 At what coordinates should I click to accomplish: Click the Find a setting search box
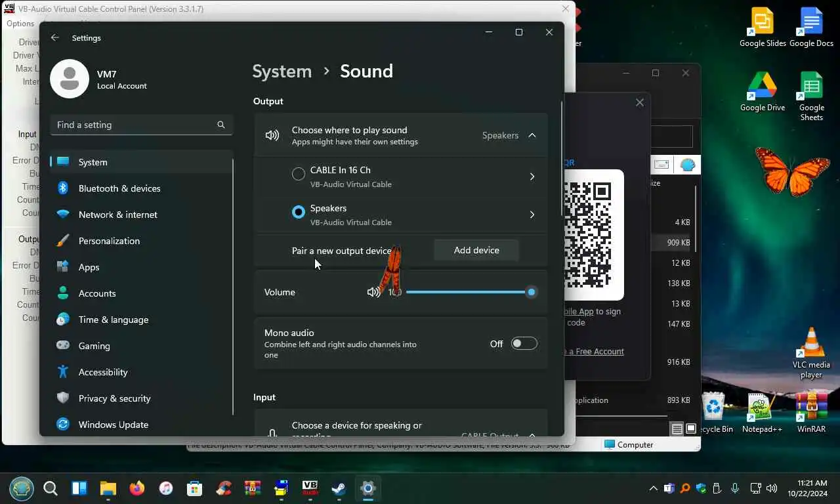coord(141,125)
